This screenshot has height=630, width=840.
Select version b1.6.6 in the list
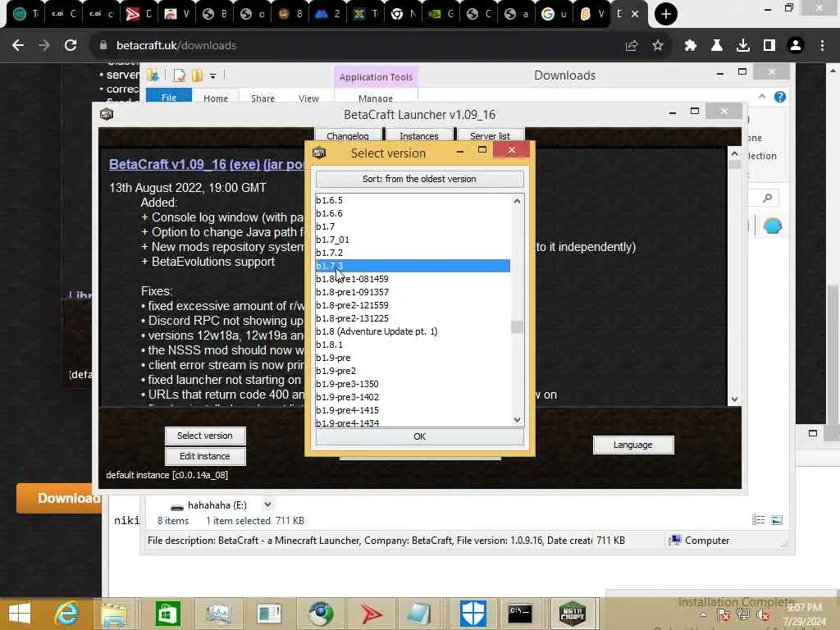(x=413, y=213)
